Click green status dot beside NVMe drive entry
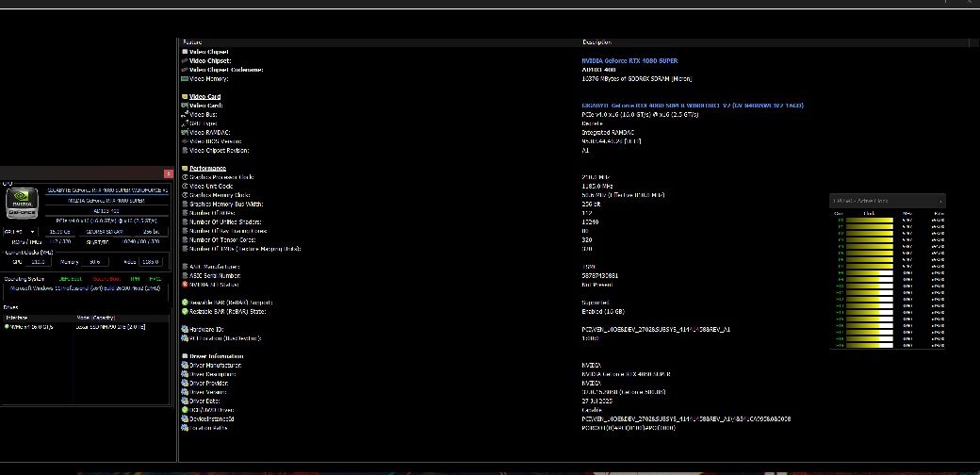 7,326
